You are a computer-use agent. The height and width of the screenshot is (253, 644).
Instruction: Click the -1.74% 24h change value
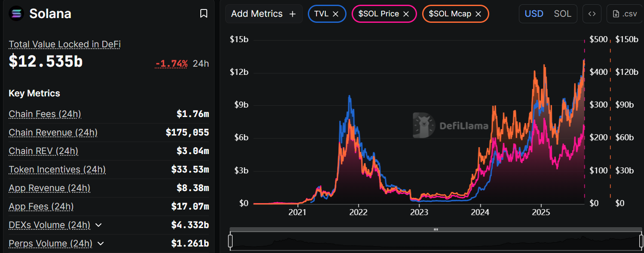tap(172, 64)
